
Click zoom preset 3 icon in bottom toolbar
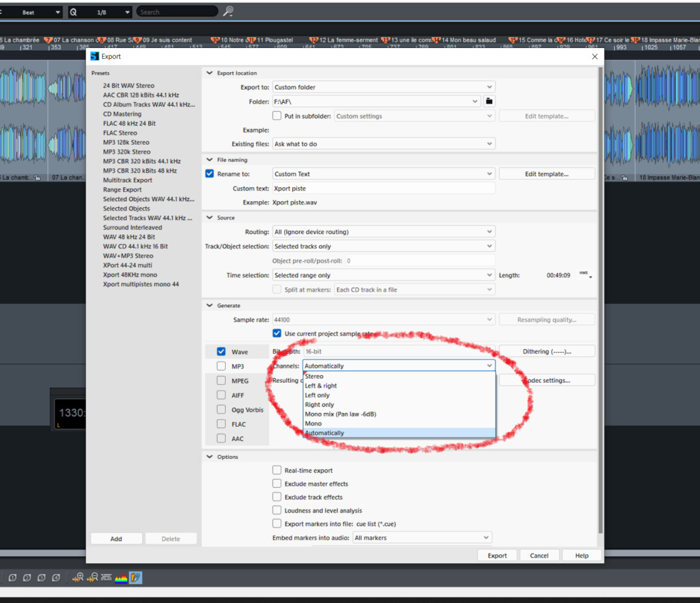(41, 578)
